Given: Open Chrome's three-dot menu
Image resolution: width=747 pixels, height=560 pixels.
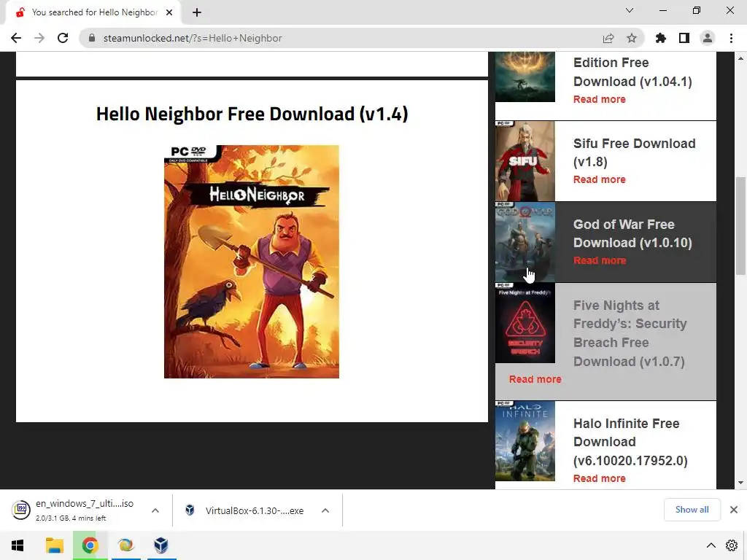Looking at the screenshot, I should click(x=731, y=38).
